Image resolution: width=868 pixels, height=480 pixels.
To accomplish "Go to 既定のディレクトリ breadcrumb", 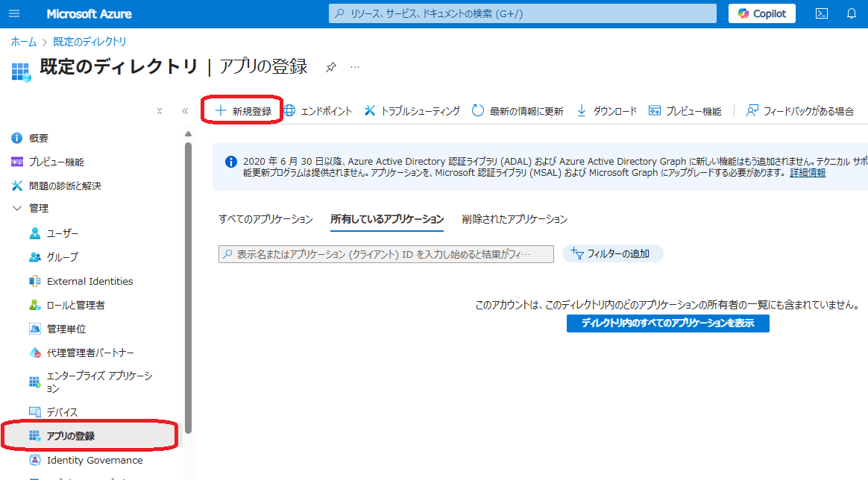I will coord(89,42).
